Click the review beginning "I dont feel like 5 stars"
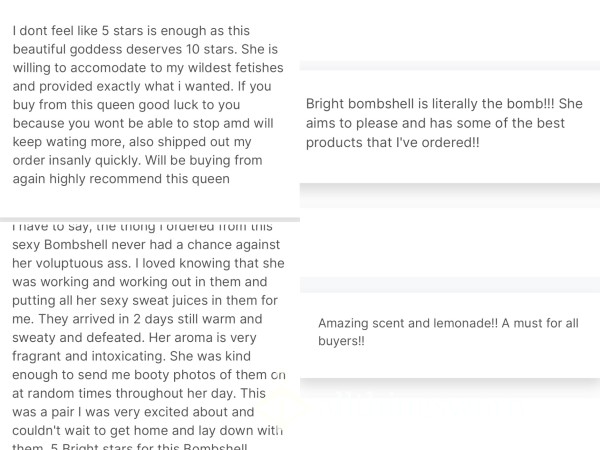The height and width of the screenshot is (450, 600). 148,104
